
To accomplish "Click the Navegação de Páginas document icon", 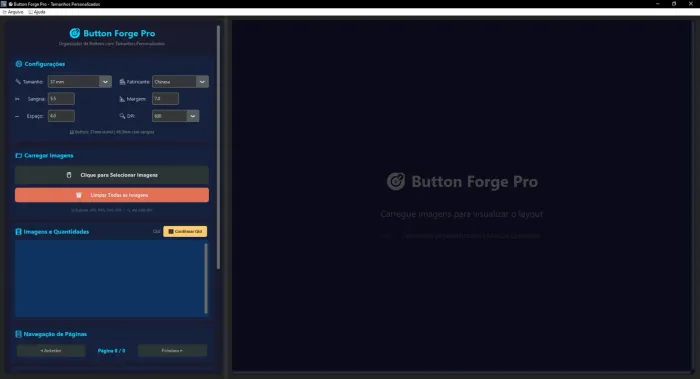I will tap(18, 334).
